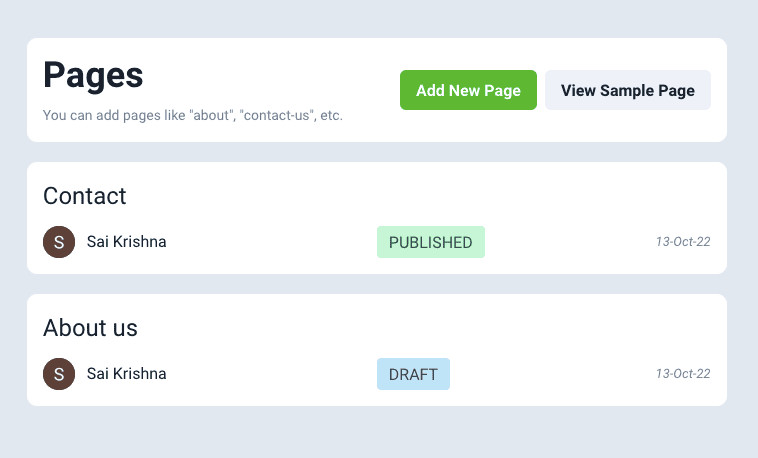Click the blue DRAFT status badge
The height and width of the screenshot is (458, 758).
point(413,374)
